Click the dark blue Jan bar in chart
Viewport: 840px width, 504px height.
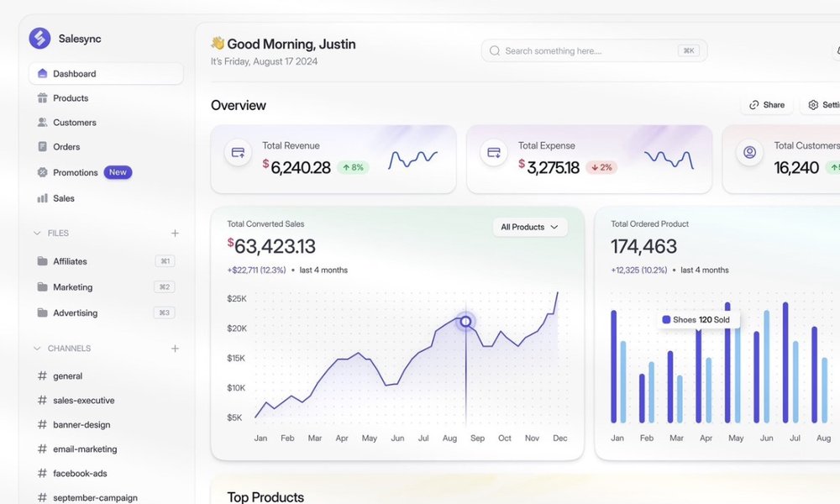(614, 366)
